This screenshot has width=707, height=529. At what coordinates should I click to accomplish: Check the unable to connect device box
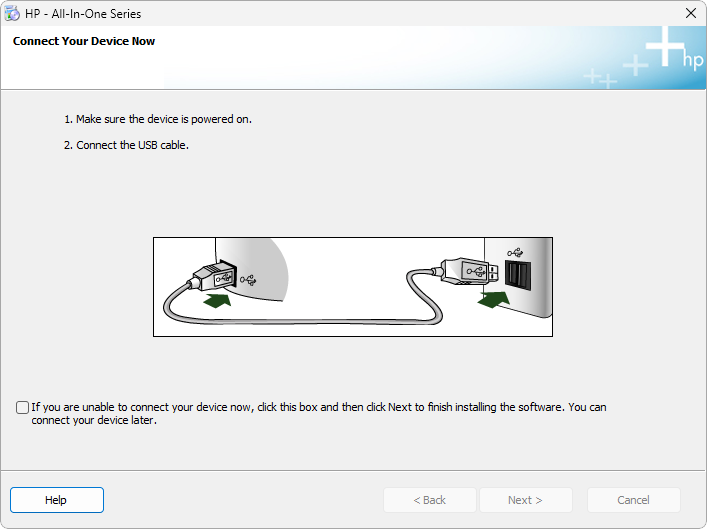pyautogui.click(x=22, y=408)
